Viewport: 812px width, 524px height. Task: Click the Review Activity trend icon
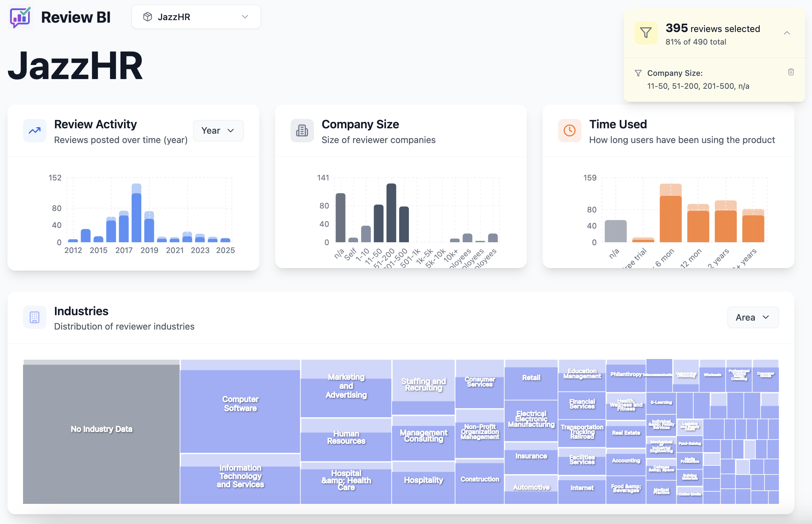35,131
